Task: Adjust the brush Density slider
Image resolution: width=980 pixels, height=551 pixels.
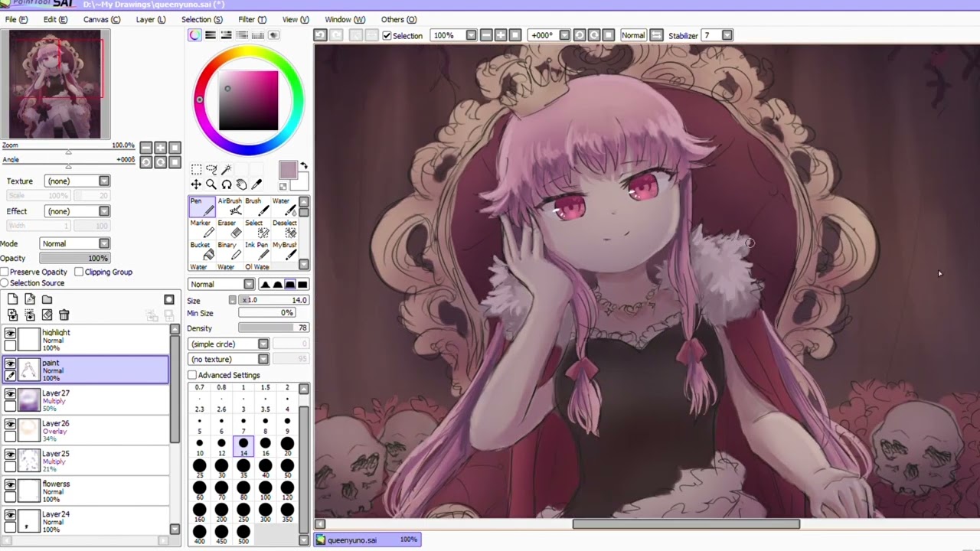Action: coord(273,328)
